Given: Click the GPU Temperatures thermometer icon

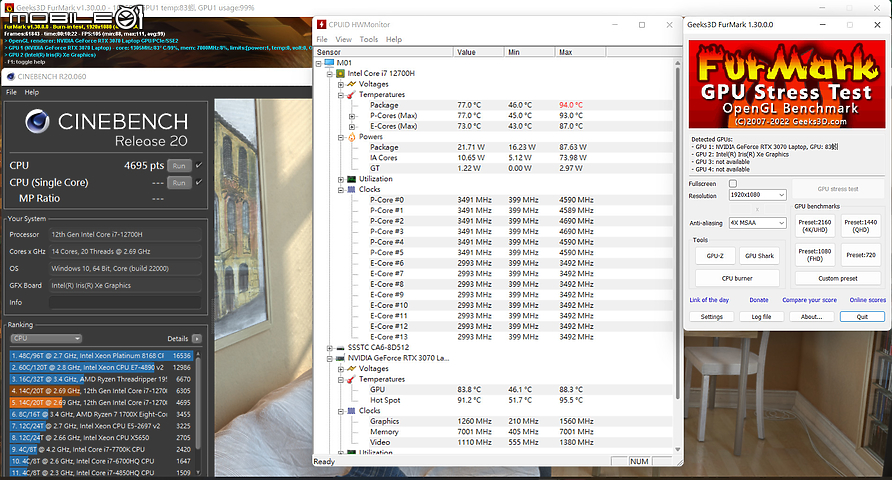Looking at the screenshot, I should click(x=351, y=379).
